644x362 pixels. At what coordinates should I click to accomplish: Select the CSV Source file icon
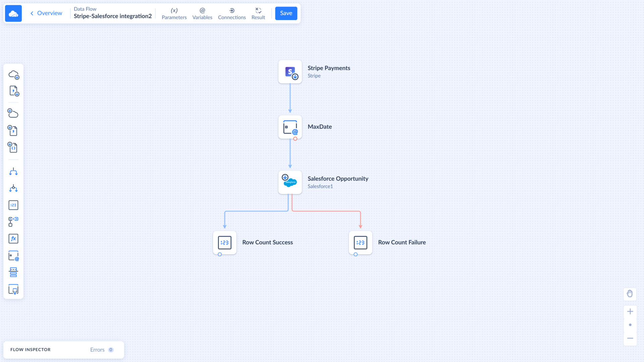click(x=13, y=91)
